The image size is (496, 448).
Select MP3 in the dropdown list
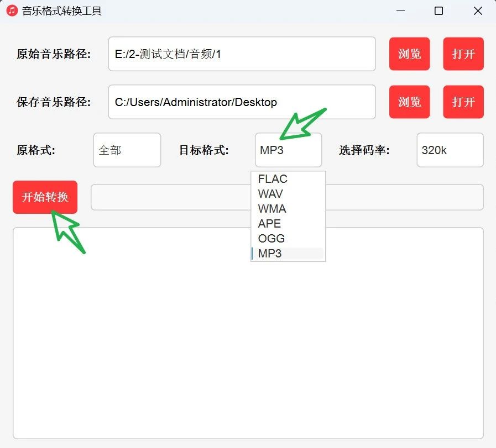(x=288, y=254)
